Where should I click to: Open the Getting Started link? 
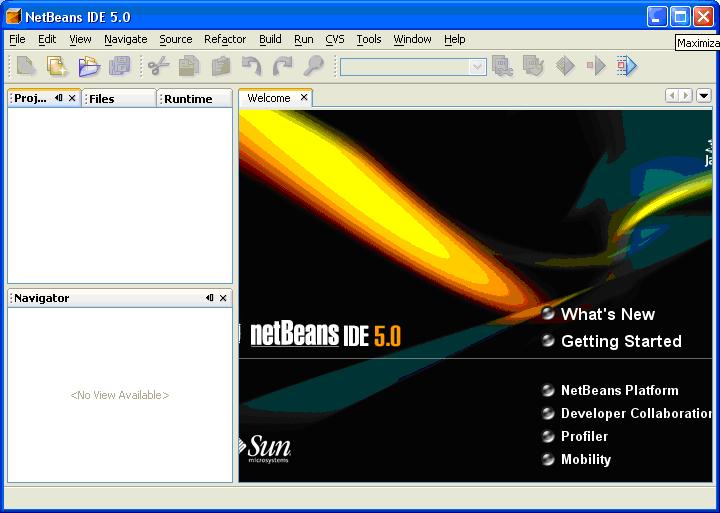click(x=620, y=341)
